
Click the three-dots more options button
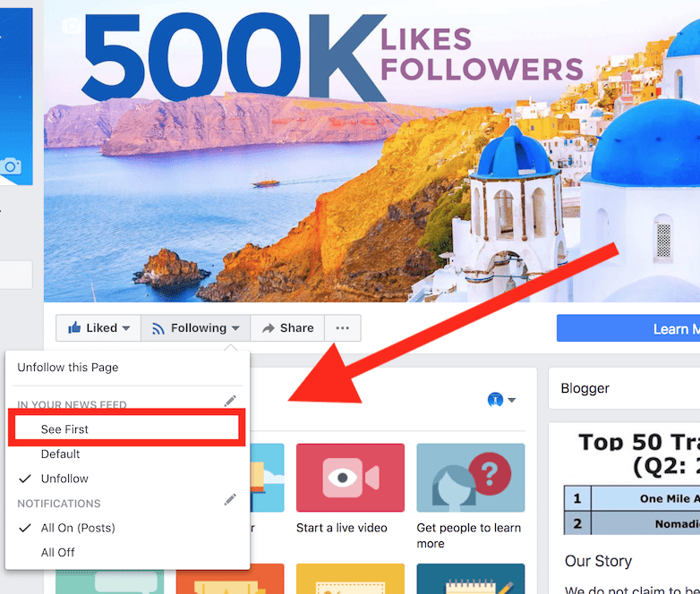tap(343, 328)
